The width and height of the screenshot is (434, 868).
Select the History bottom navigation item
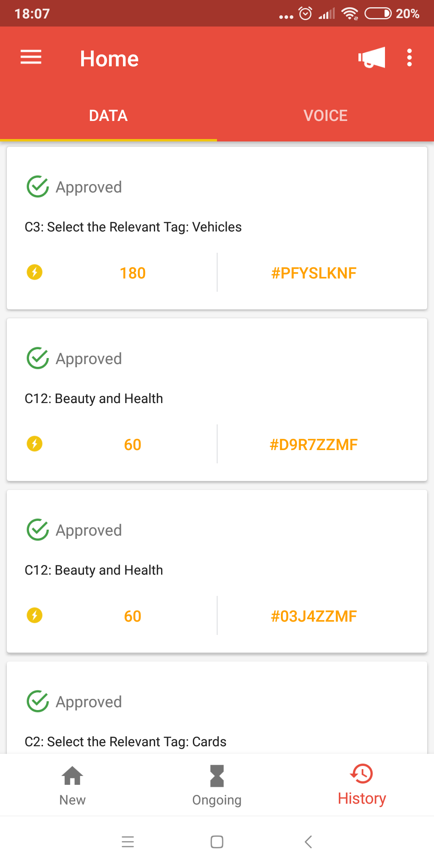click(362, 785)
